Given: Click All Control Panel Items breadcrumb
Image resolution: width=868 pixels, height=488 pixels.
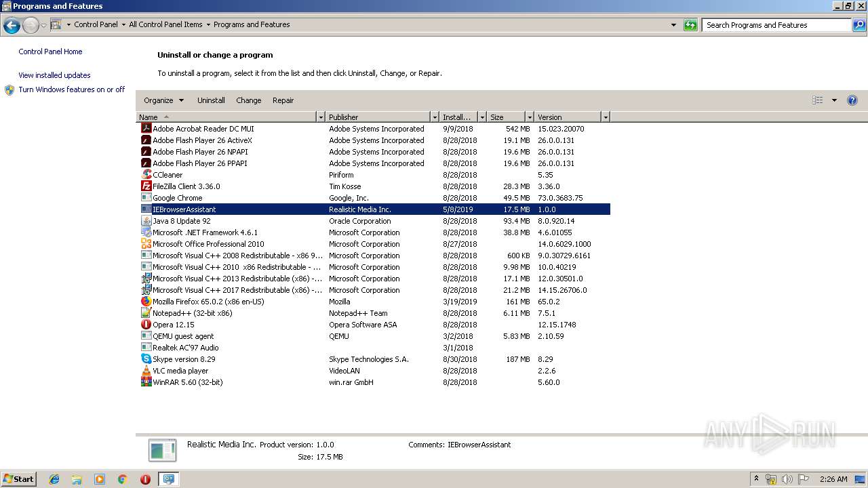Looking at the screenshot, I should [165, 24].
